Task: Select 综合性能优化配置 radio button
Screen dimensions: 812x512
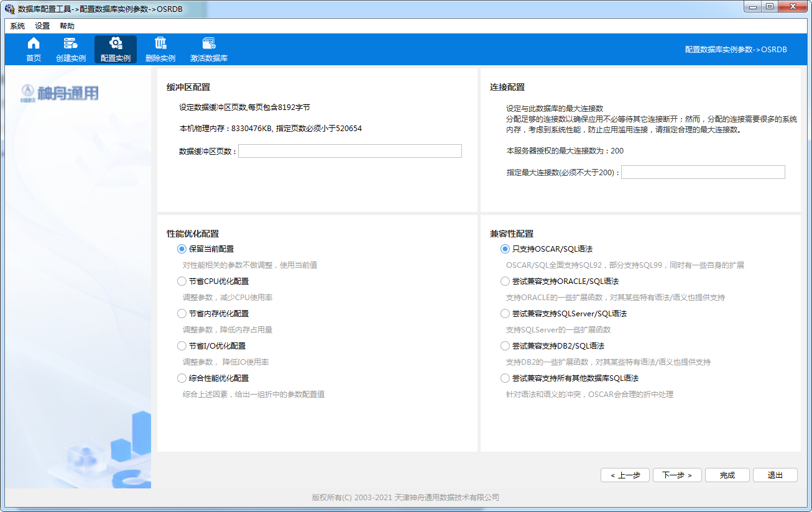Action: pyautogui.click(x=182, y=378)
